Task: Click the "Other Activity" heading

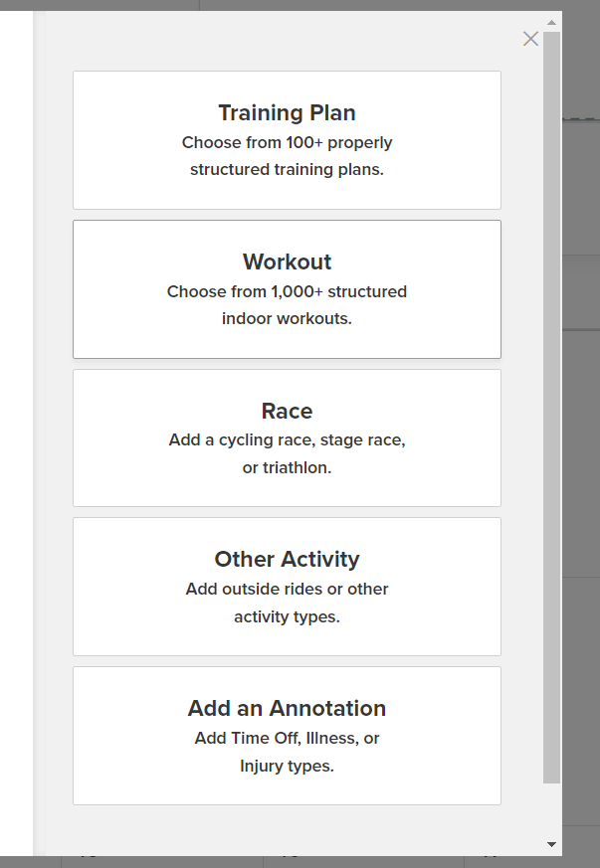Action: coord(287,559)
